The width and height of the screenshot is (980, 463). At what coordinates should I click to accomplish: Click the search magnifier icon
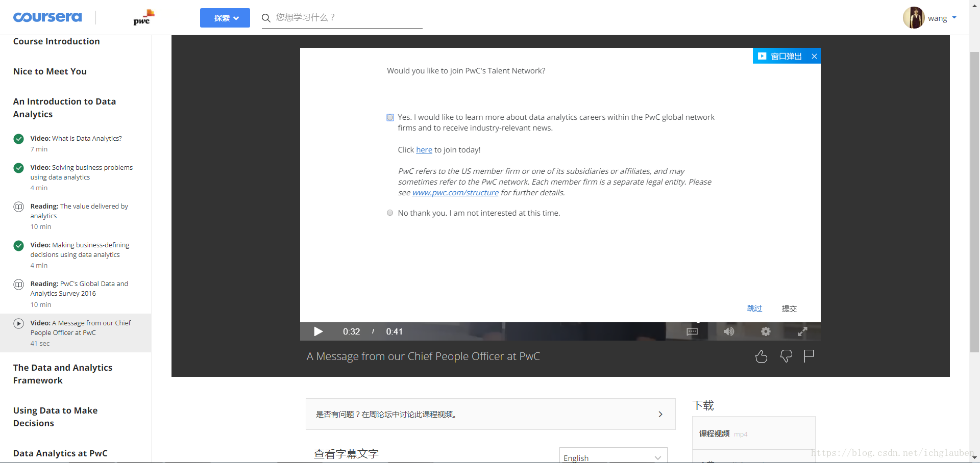pos(266,18)
